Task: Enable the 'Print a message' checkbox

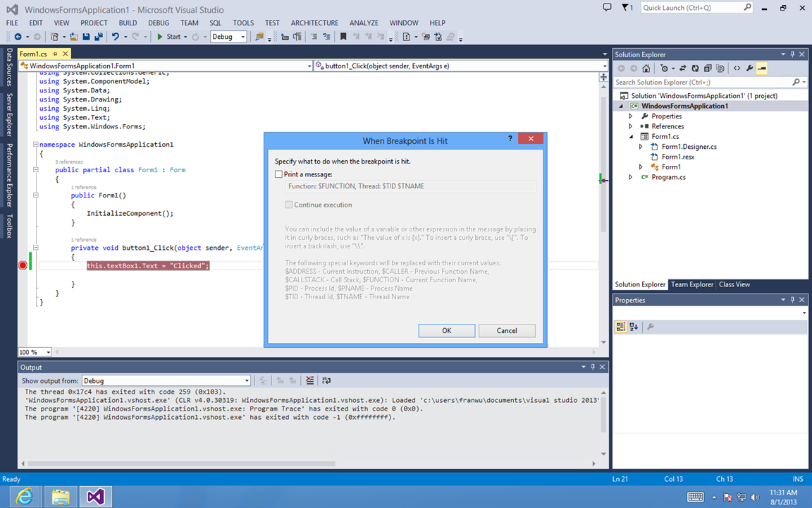Action: pyautogui.click(x=279, y=174)
